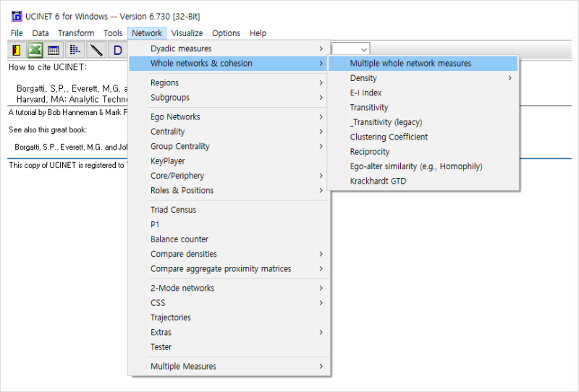This screenshot has width=579, height=392.
Task: Expand the CSS submenu
Action: (x=229, y=302)
